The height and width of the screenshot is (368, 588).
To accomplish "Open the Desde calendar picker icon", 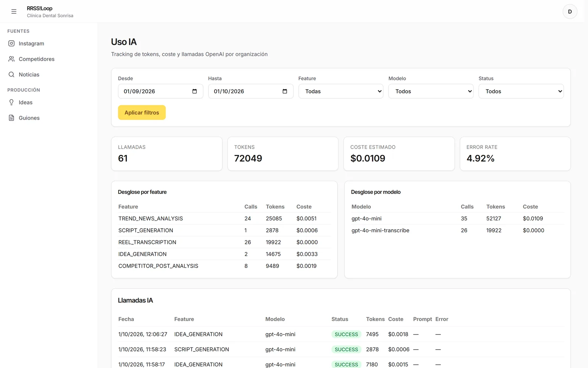I will 194,91.
